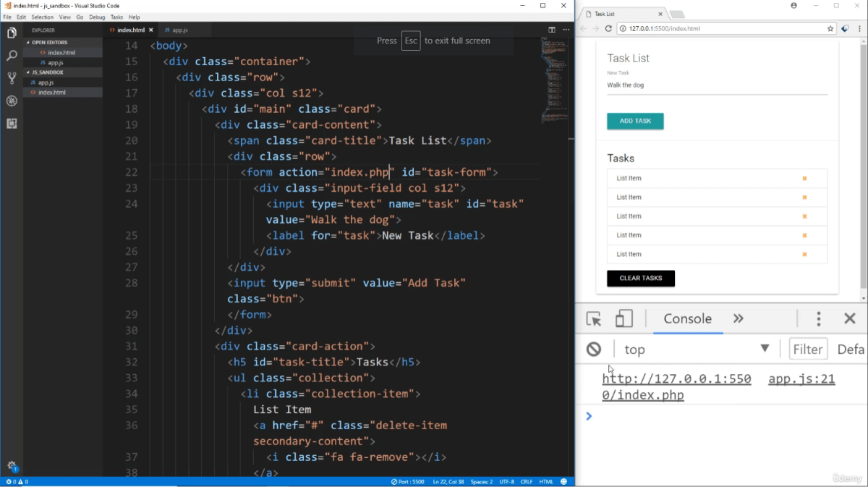Click the ADD TASK button
868x487 pixels.
[x=635, y=121]
